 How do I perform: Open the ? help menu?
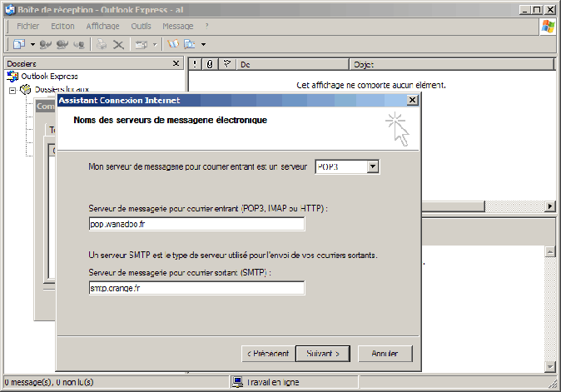click(206, 26)
